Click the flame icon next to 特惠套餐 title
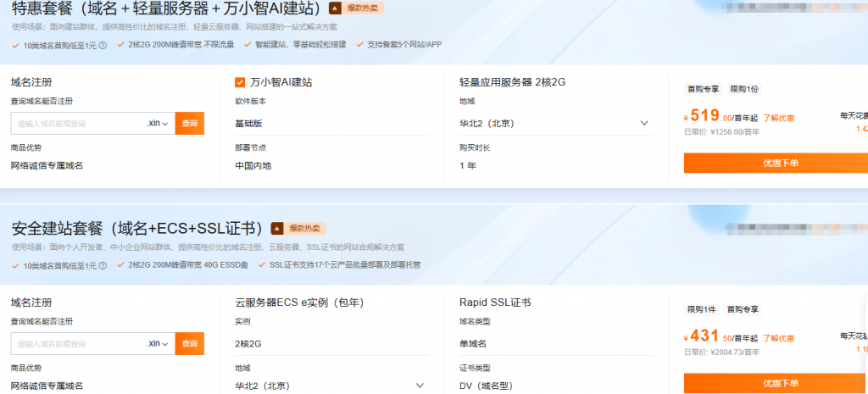This screenshot has width=868, height=394. coord(336,8)
